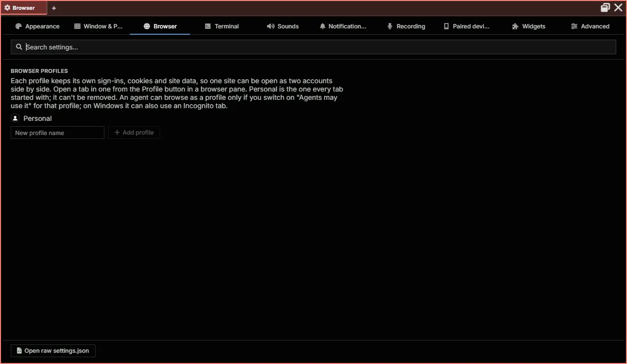Open a new tab with the plus icon
627x364 pixels.
pos(54,8)
